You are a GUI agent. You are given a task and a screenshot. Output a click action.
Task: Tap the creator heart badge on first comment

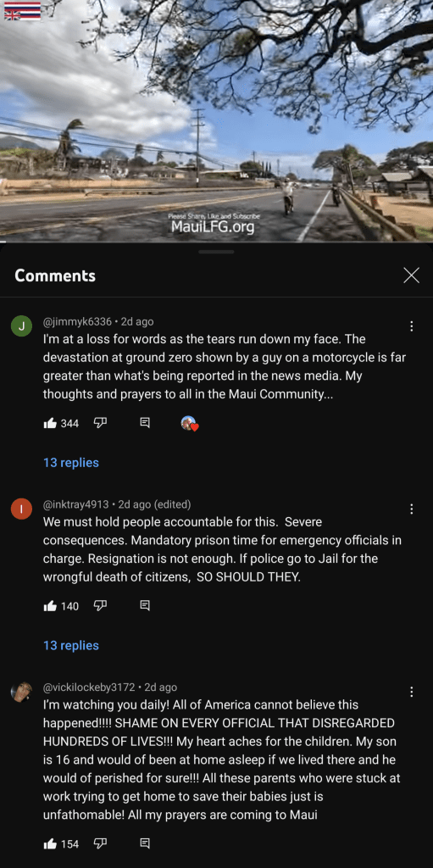[x=189, y=424]
